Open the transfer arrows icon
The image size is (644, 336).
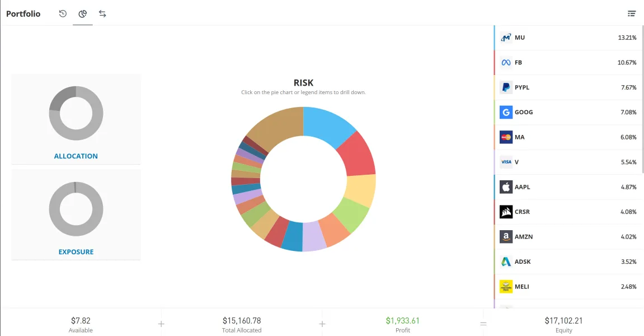tap(102, 13)
